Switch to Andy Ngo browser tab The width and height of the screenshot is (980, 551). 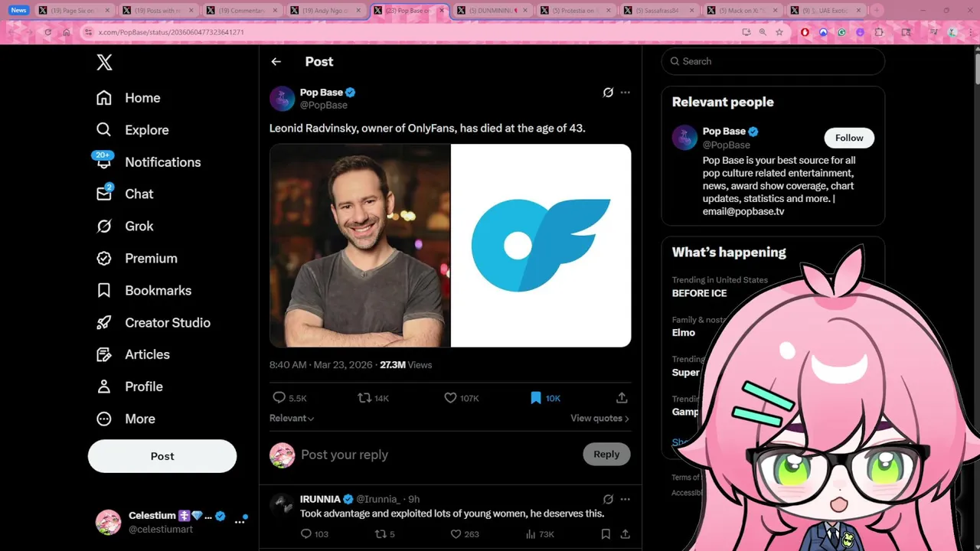click(325, 11)
